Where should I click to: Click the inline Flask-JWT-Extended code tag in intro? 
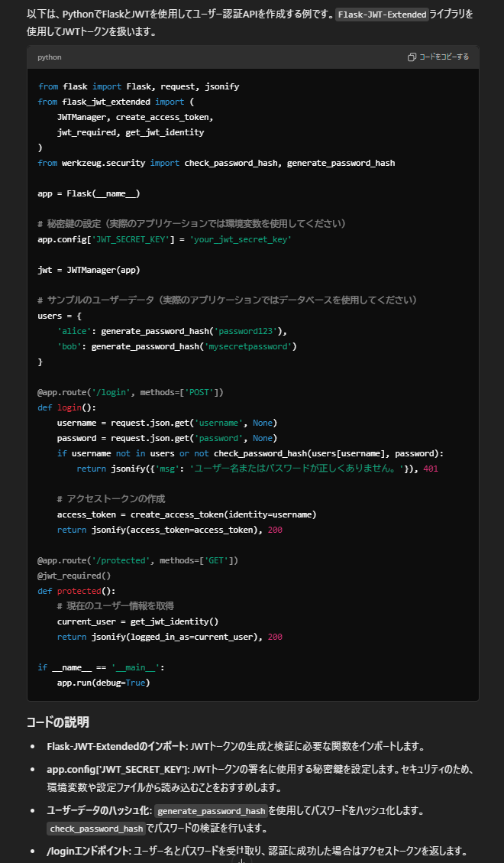(x=382, y=15)
